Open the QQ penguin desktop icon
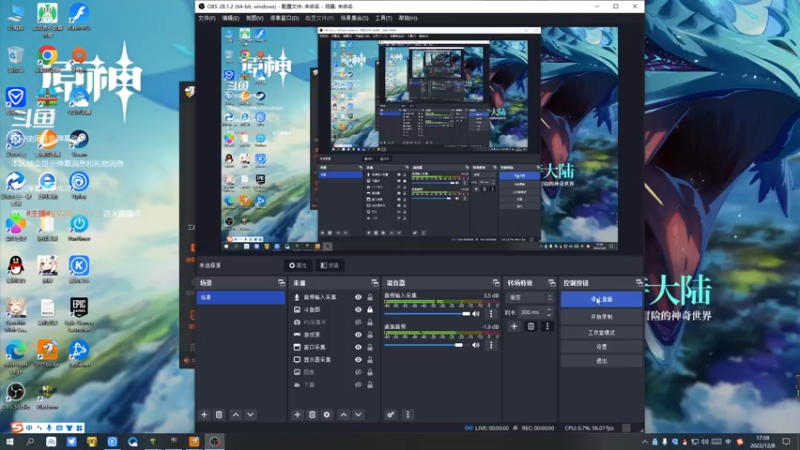Image resolution: width=800 pixels, height=450 pixels. pos(16,269)
